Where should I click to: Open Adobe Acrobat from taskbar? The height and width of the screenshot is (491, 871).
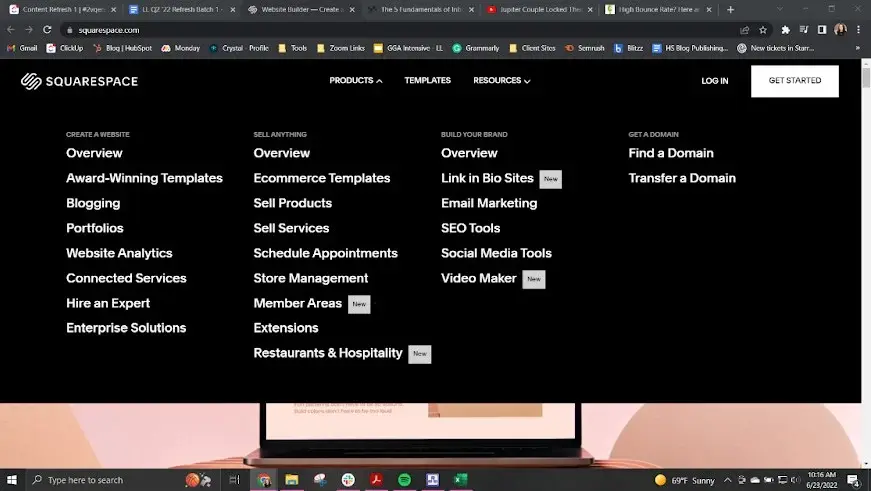coord(376,480)
